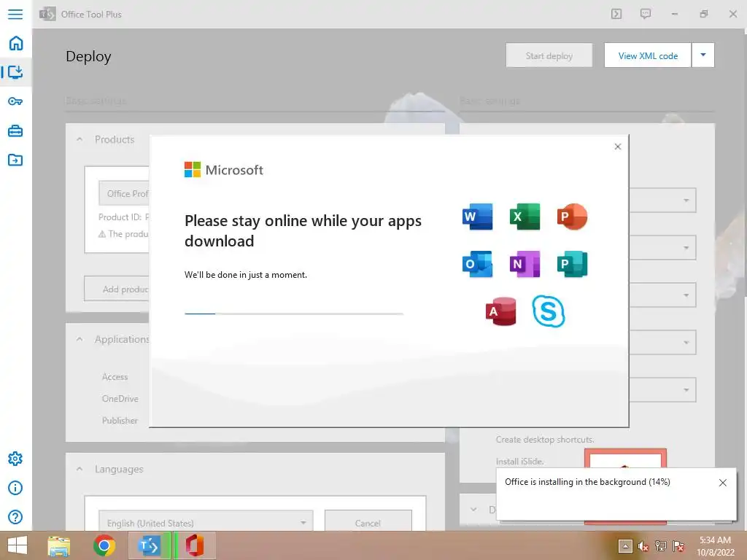The height and width of the screenshot is (560, 747).
Task: Open Settings gear in sidebar
Action: [x=15, y=459]
